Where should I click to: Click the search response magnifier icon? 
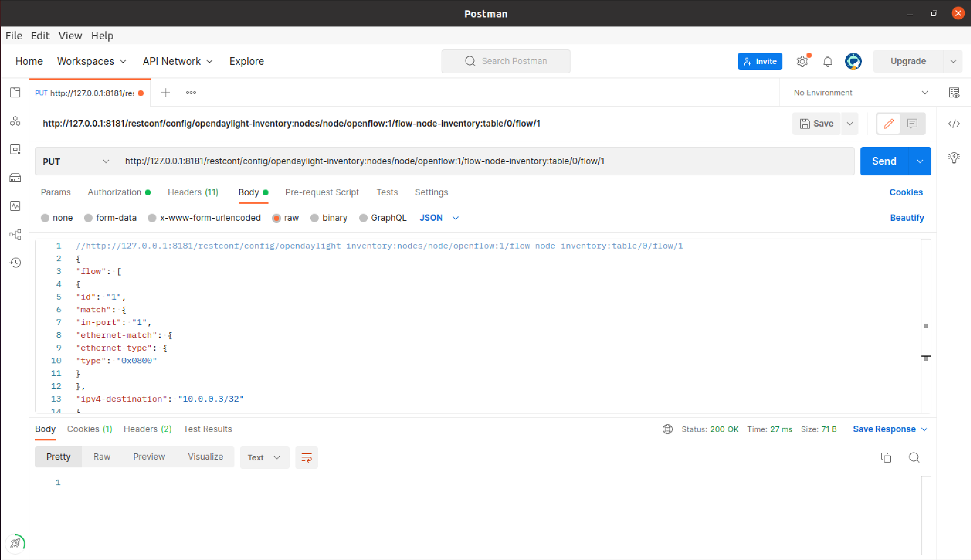tap(914, 457)
